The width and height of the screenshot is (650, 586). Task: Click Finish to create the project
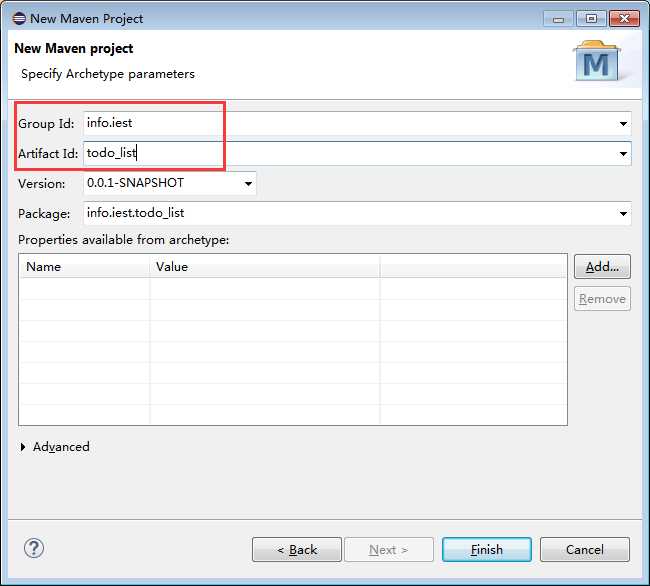click(x=487, y=550)
